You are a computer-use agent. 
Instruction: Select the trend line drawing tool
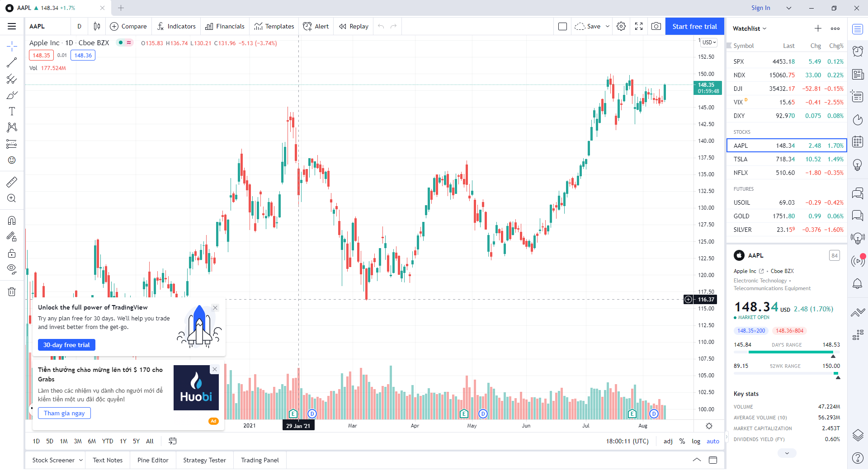pos(12,62)
